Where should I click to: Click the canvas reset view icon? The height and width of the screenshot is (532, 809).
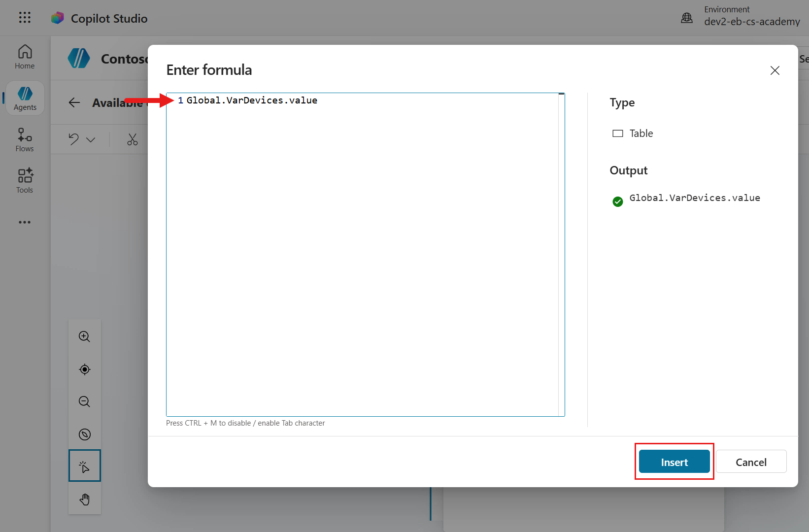click(x=85, y=434)
